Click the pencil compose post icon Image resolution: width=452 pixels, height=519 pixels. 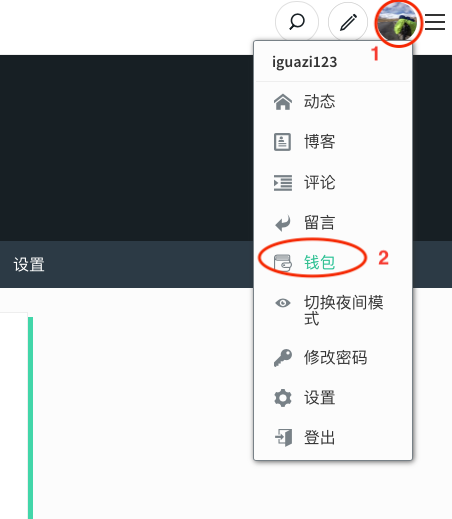[348, 22]
